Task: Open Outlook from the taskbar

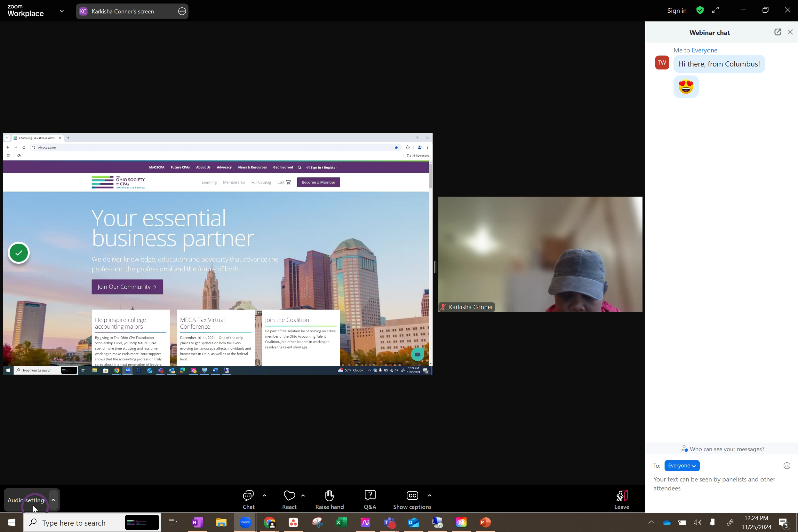Action: click(413, 522)
